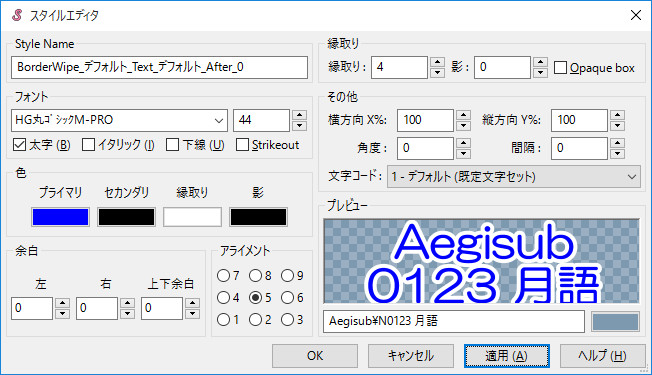Click the 横方向 X% value field
The image size is (652, 375).
click(x=425, y=120)
